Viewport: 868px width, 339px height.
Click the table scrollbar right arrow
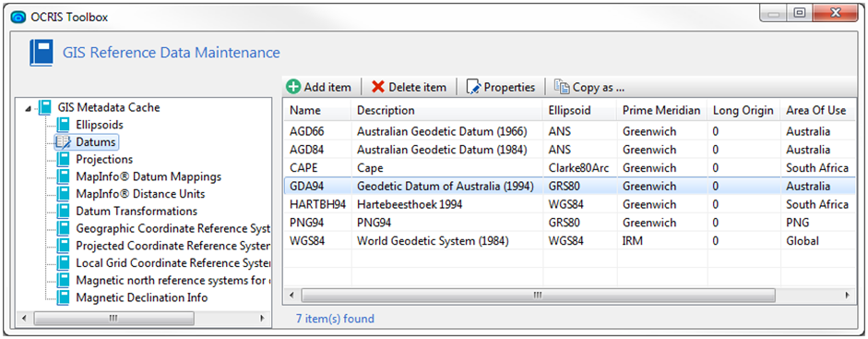pos(847,296)
